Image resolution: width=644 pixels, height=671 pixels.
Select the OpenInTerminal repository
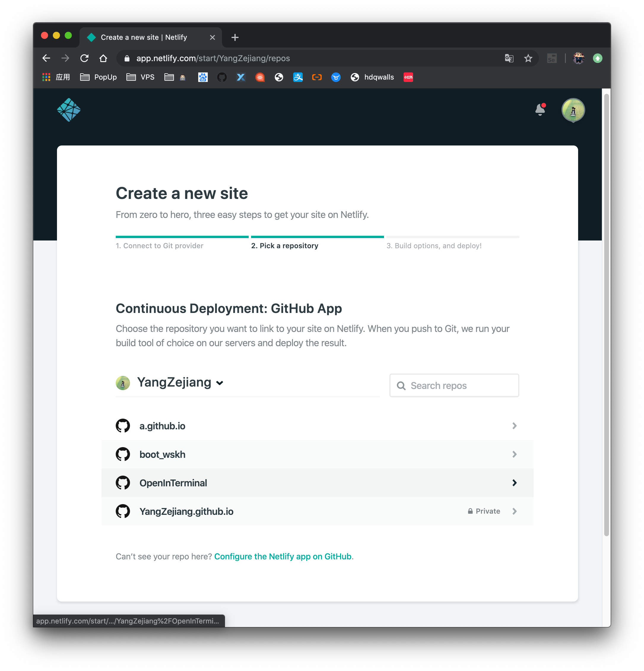pyautogui.click(x=317, y=483)
